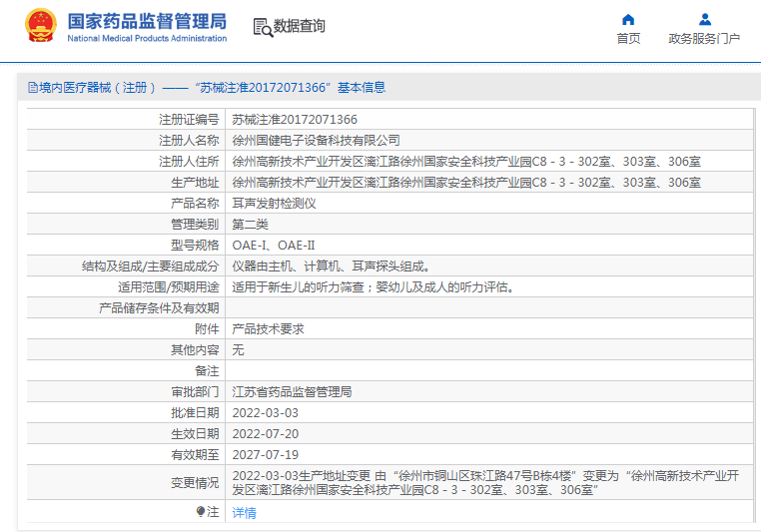Go to 首页 home icon
The width and height of the screenshot is (761, 532).
628,19
